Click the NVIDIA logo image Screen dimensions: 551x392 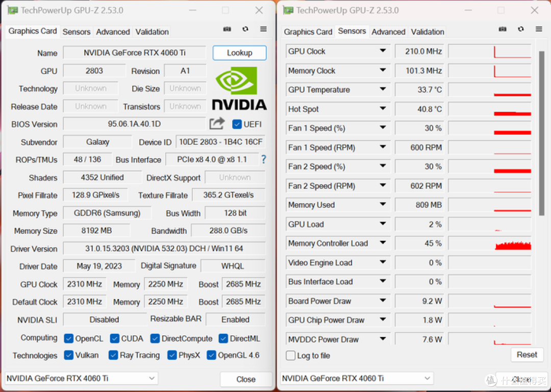tap(239, 89)
